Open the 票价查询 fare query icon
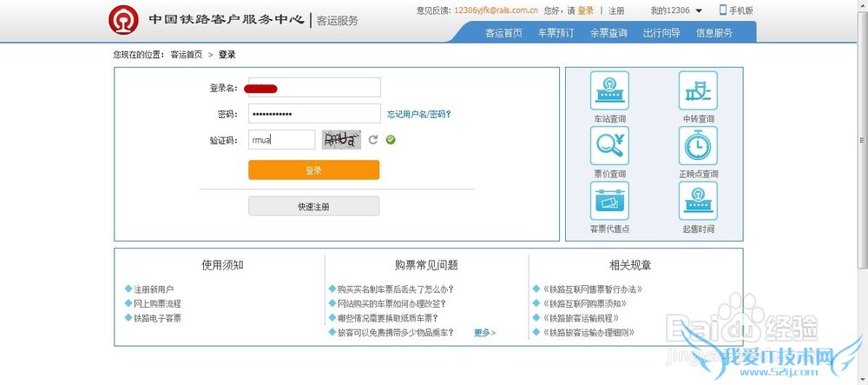Screen dimensions: 868x385 point(609,146)
